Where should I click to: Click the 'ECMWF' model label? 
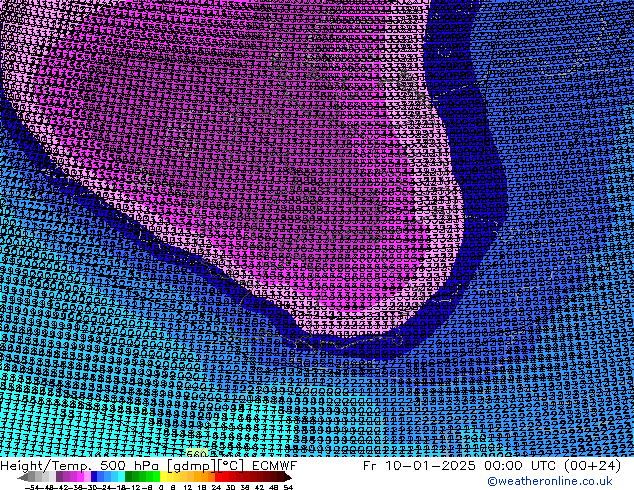[275, 466]
